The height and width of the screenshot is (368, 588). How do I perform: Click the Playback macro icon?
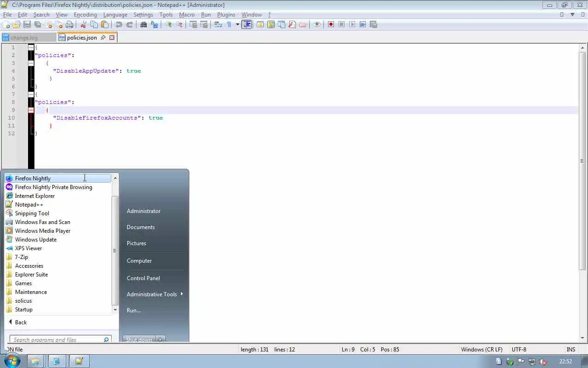pos(352,24)
